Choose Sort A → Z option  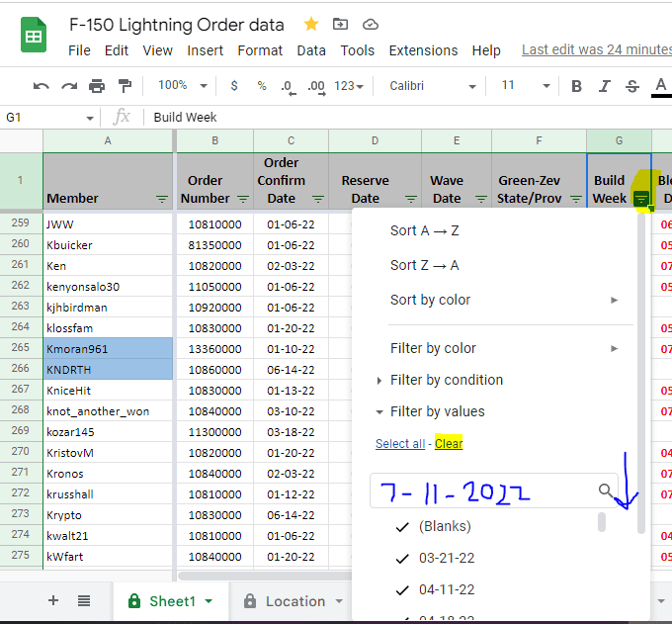coord(425,230)
